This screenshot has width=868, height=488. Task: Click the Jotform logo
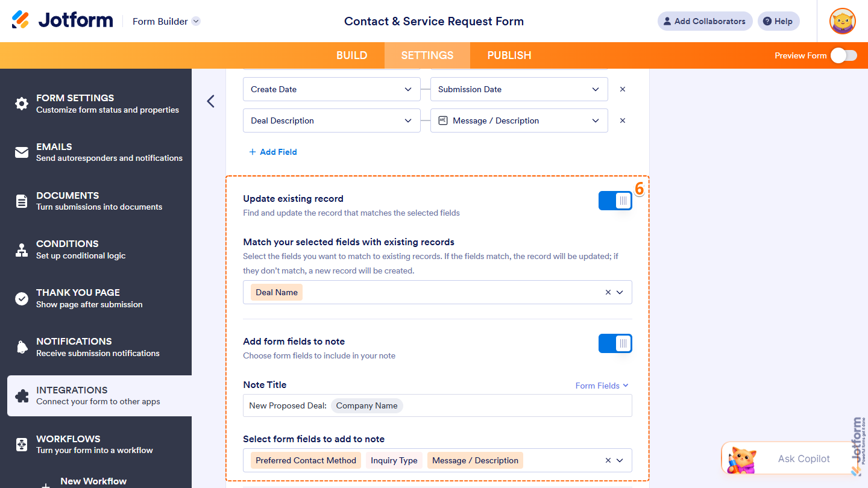click(x=62, y=20)
